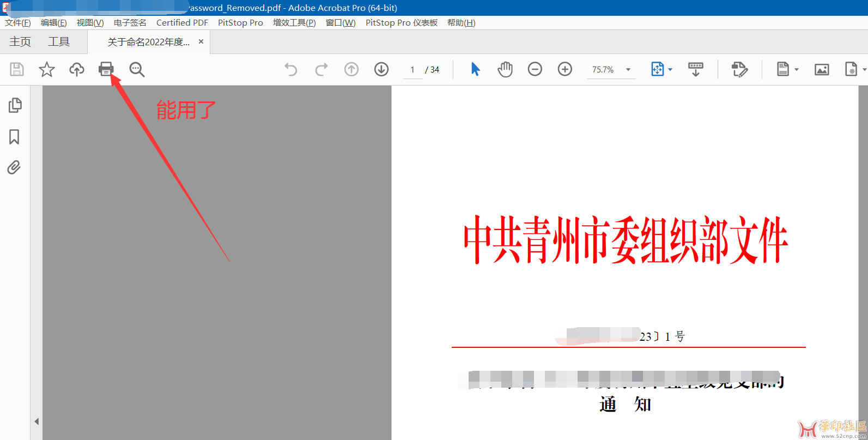Open the Bookmarks side panel
The height and width of the screenshot is (440, 868).
(x=15, y=137)
